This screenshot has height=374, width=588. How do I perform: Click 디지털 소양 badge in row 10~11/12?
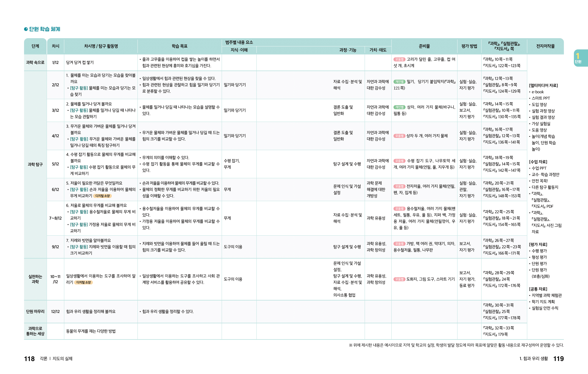tap(83, 282)
